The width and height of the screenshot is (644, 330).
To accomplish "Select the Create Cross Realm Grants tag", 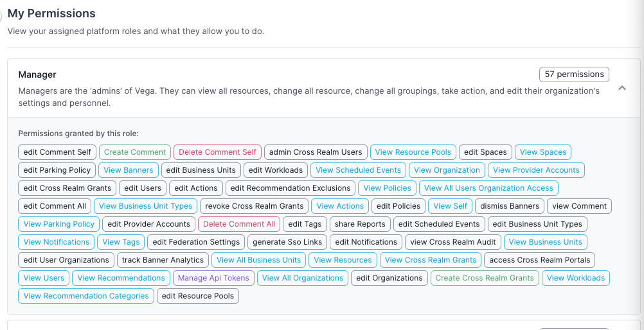I will pos(485,278).
